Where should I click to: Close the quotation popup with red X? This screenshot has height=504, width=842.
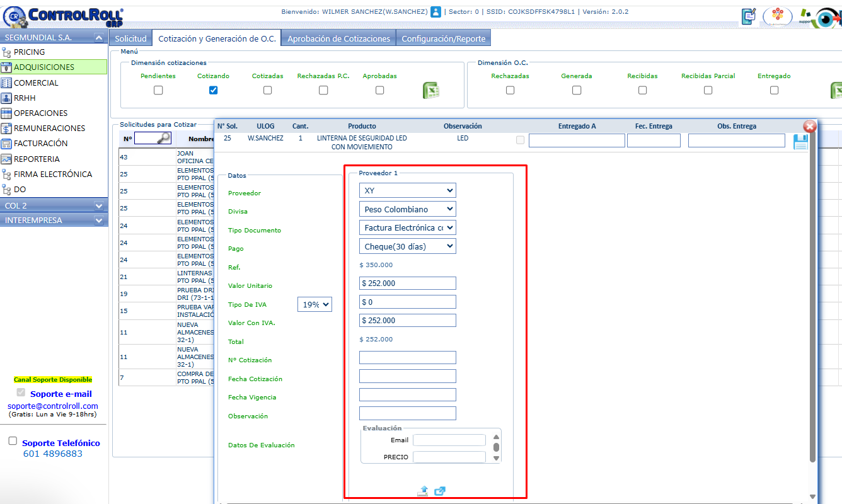[x=810, y=127]
